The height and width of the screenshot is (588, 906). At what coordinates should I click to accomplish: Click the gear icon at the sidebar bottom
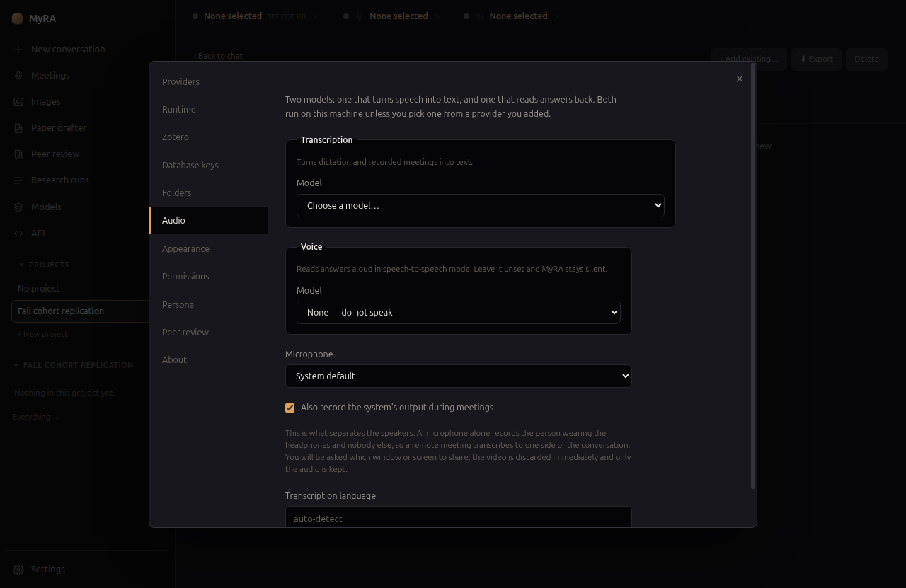[18, 570]
